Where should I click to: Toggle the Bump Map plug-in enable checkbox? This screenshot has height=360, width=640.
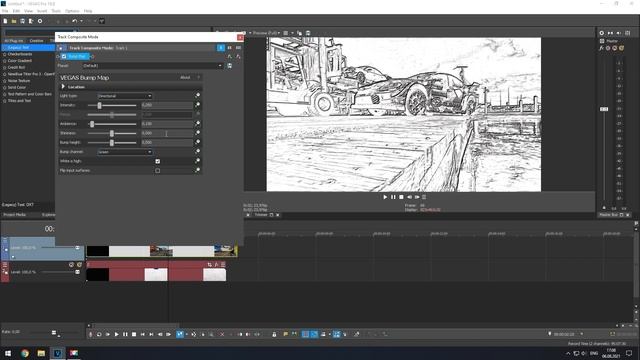64,56
